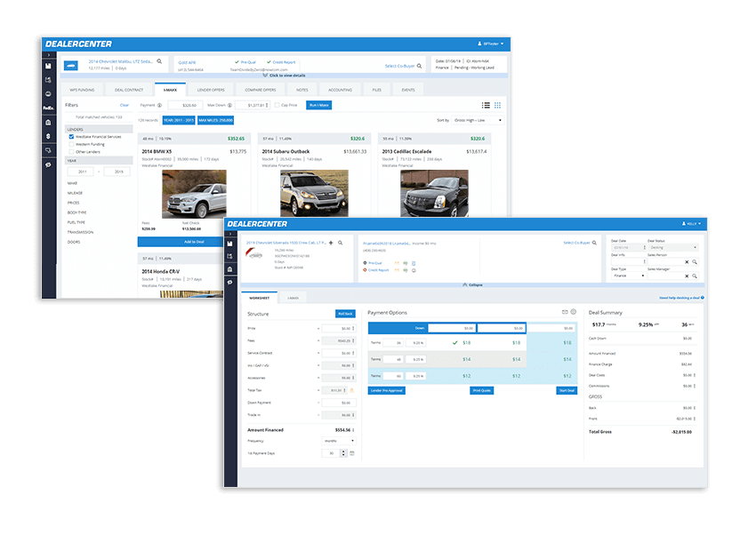
Task: Open the Lender Offers tab
Action: pyautogui.click(x=211, y=90)
